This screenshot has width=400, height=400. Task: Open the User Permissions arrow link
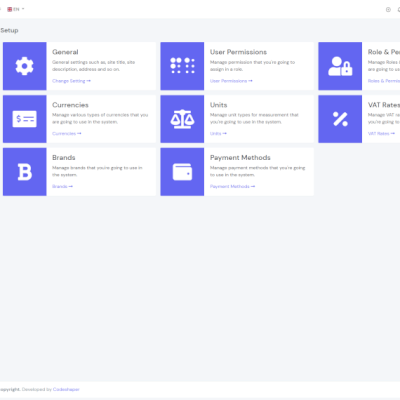231,81
